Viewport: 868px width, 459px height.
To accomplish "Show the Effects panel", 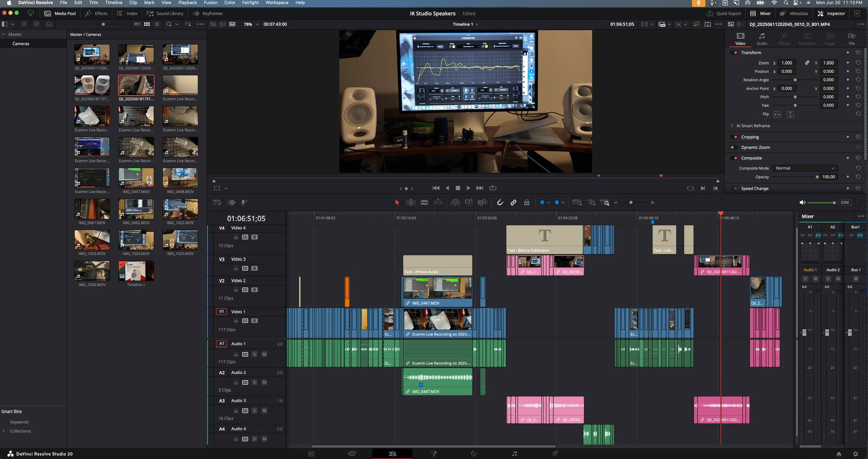I will (96, 14).
